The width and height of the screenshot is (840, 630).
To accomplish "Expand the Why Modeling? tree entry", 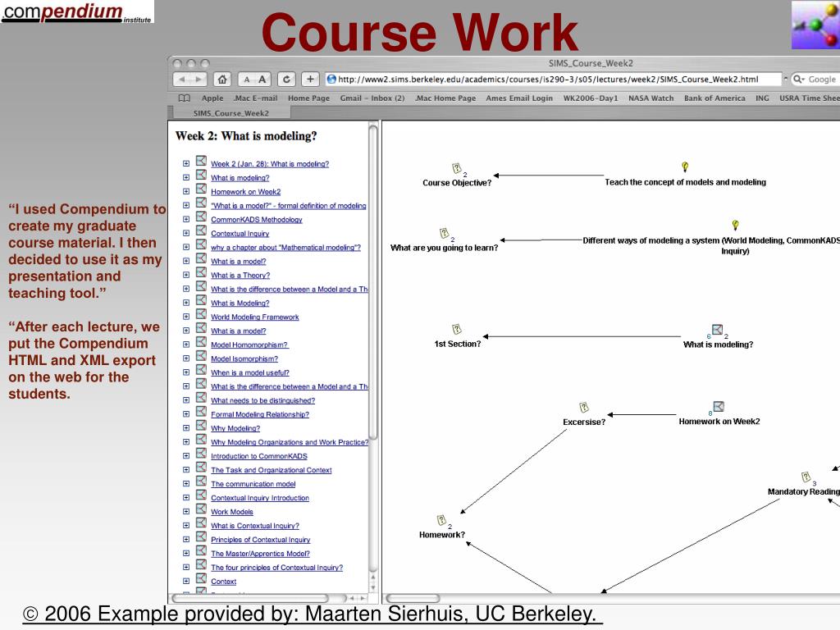I will tap(186, 428).
